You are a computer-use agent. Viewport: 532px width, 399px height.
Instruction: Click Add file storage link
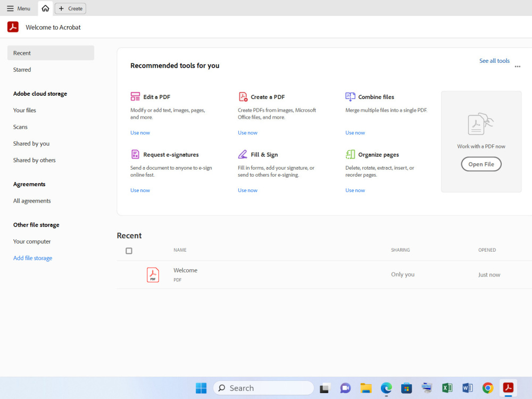click(x=32, y=258)
